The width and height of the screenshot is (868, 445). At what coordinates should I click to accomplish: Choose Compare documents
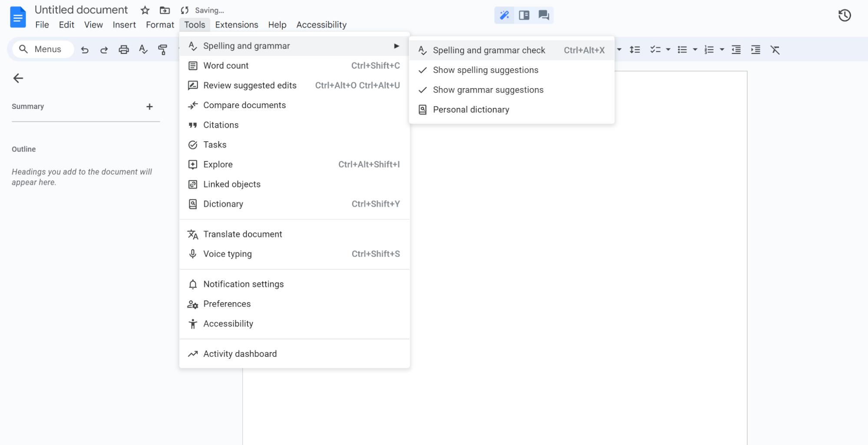click(x=294, y=105)
